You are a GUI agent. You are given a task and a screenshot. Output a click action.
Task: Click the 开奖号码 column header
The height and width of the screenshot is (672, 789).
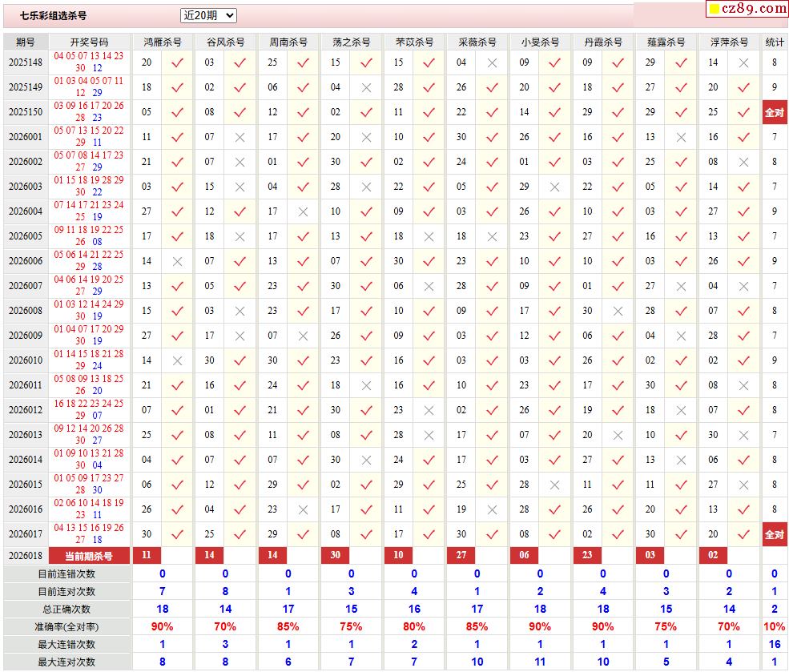(89, 42)
